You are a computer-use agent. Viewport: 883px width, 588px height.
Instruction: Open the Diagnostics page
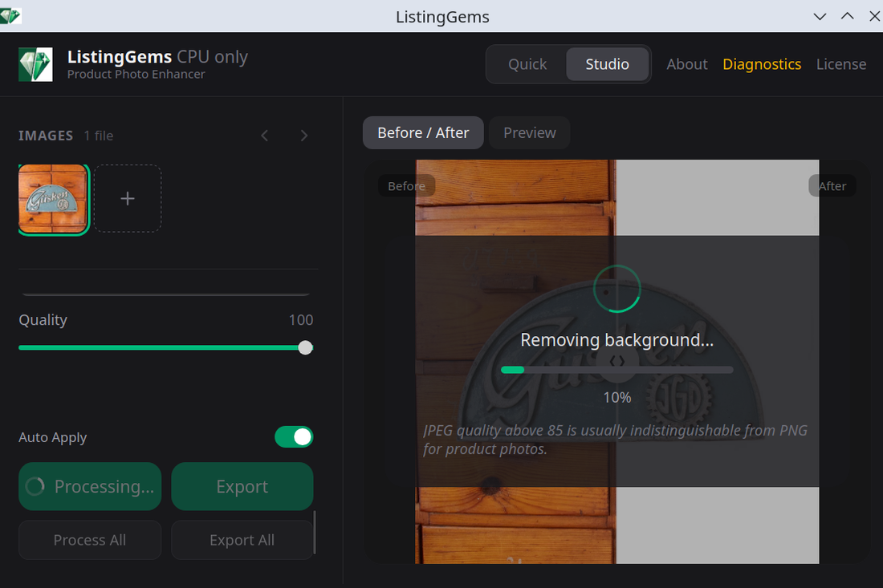point(761,64)
